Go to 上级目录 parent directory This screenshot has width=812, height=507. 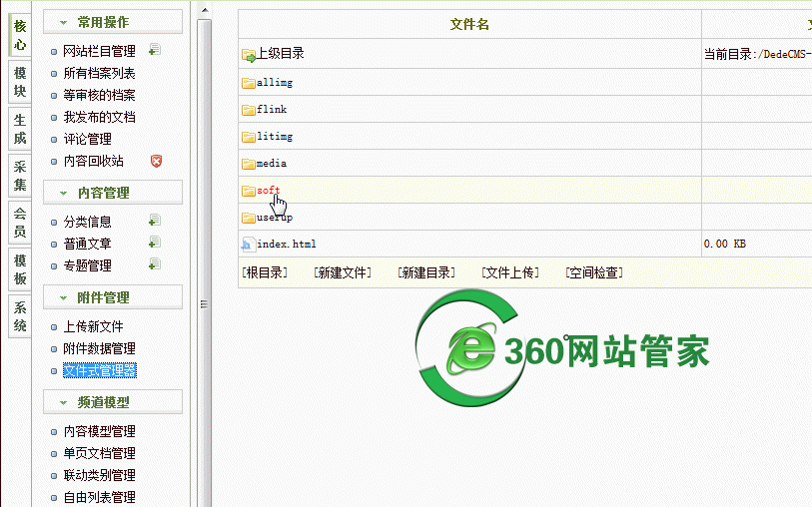[x=281, y=53]
